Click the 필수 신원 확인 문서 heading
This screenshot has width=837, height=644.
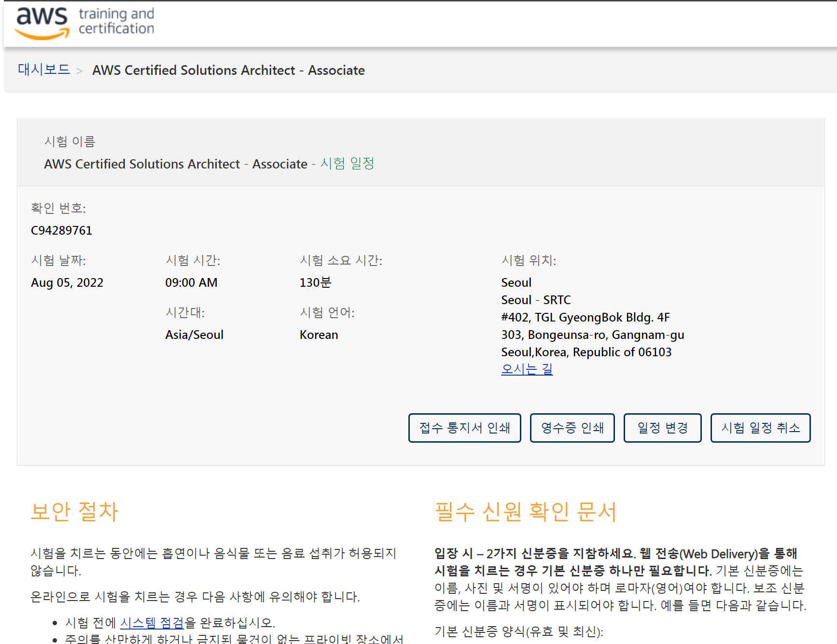pos(526,511)
